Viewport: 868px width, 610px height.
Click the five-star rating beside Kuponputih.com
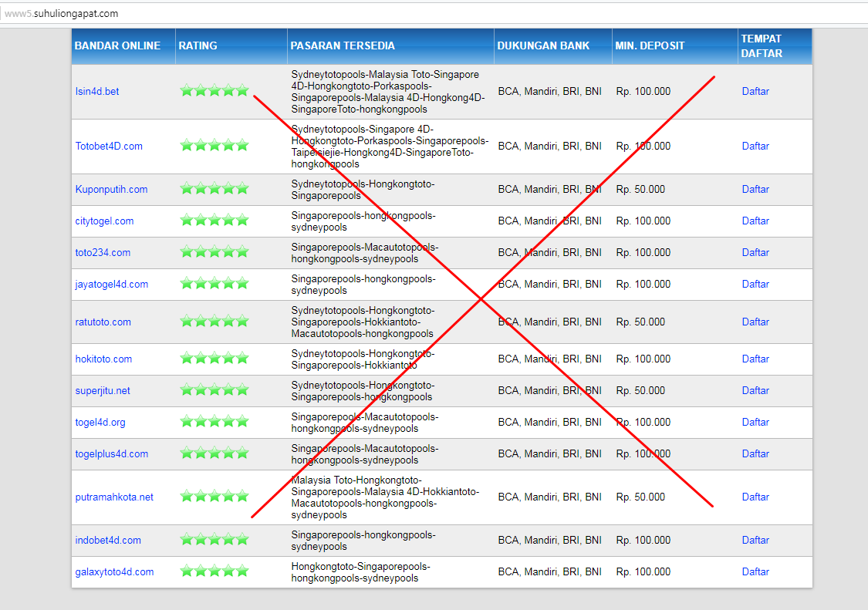click(x=214, y=188)
